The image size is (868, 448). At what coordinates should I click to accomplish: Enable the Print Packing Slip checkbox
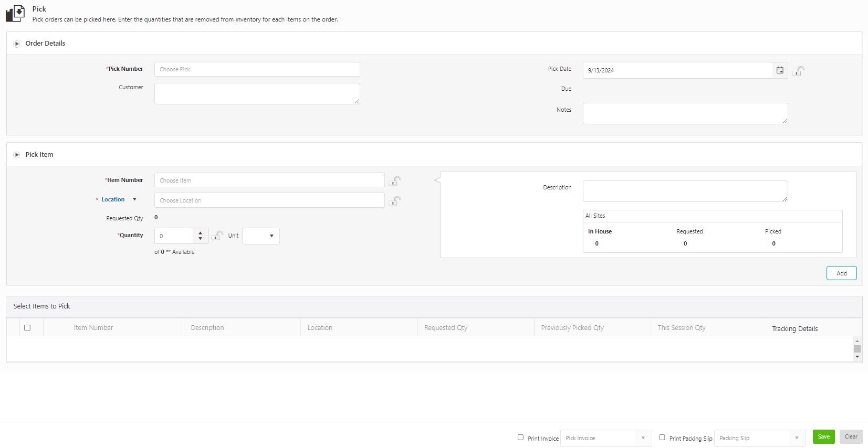(x=662, y=438)
